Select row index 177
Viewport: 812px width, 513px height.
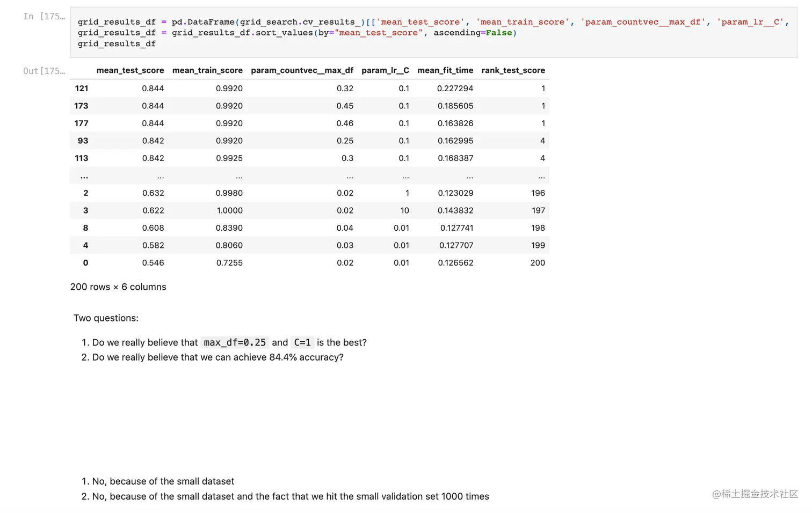point(81,123)
